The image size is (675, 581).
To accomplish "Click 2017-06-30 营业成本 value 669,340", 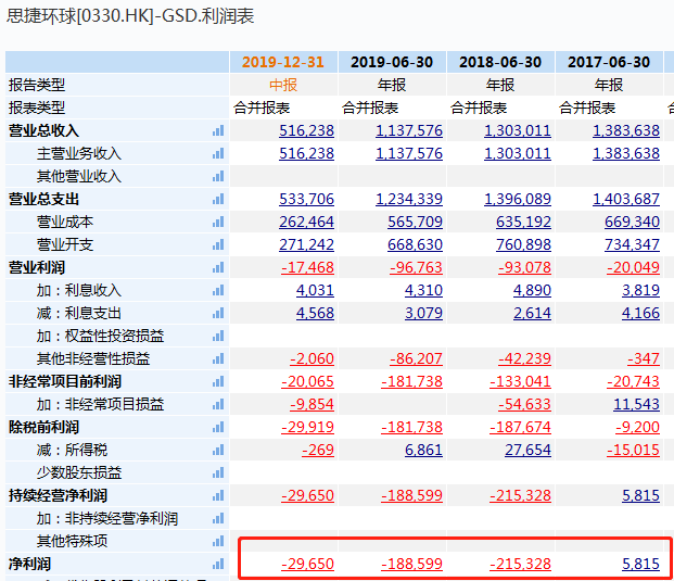I will pos(632,222).
